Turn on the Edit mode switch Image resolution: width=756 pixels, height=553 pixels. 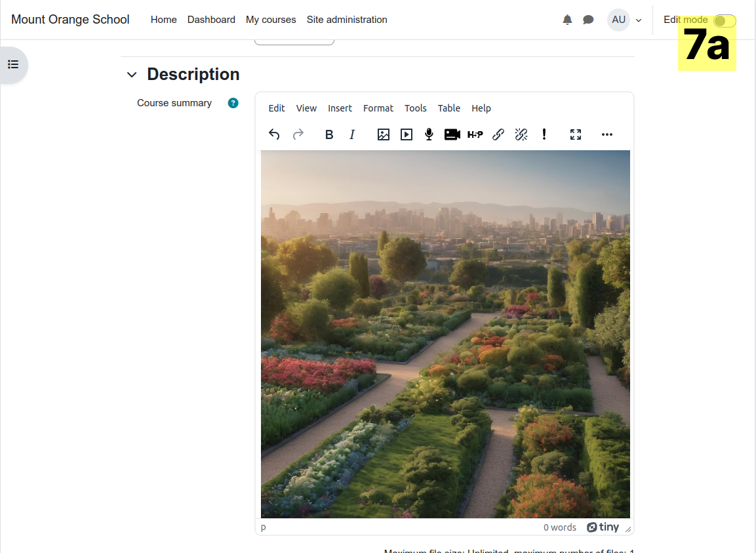(725, 21)
